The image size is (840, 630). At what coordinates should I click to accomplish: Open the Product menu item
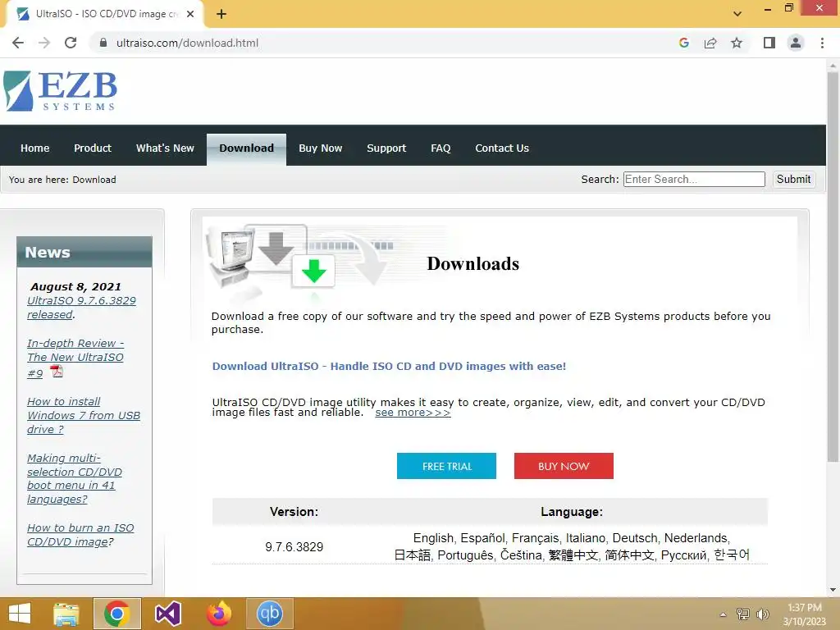pos(93,148)
